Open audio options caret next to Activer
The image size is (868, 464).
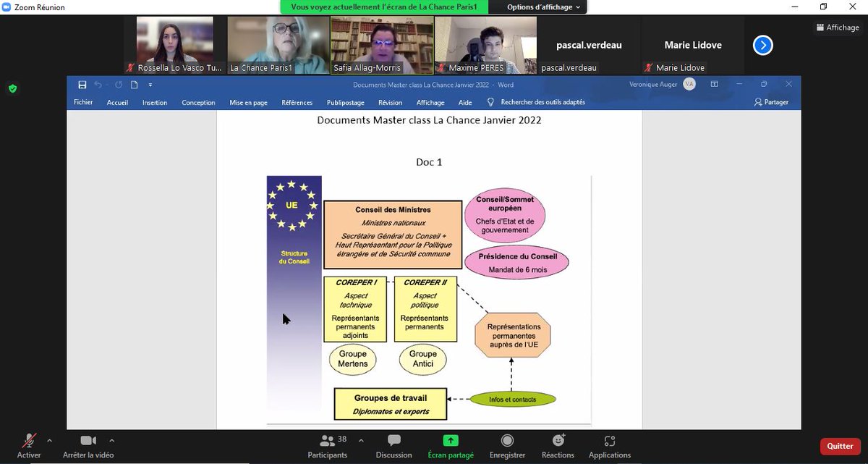click(x=50, y=440)
